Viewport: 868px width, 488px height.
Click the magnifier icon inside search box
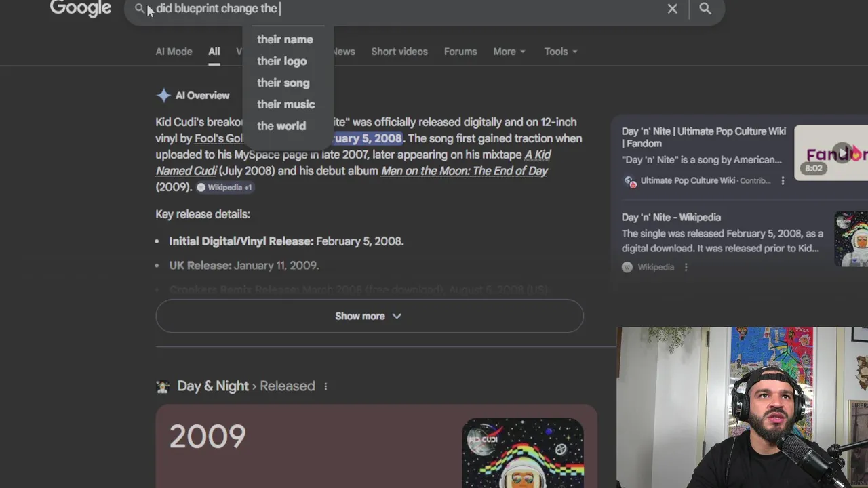tap(140, 9)
